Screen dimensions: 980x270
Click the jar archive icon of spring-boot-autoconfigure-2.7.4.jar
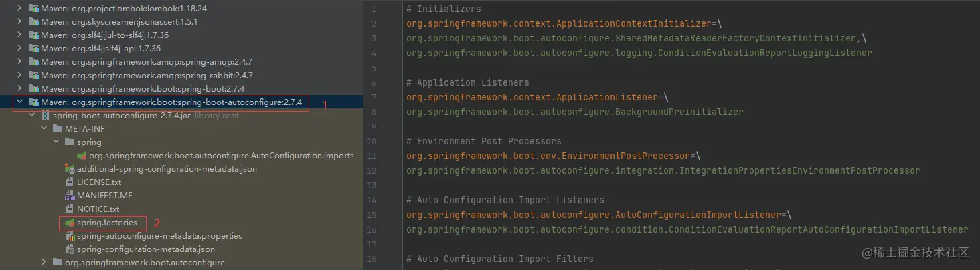(46, 116)
